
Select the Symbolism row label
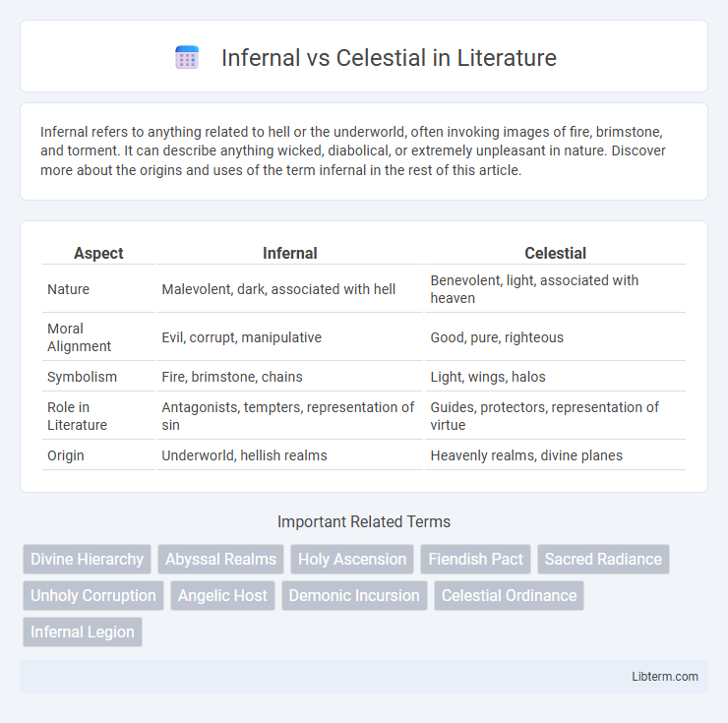click(83, 377)
